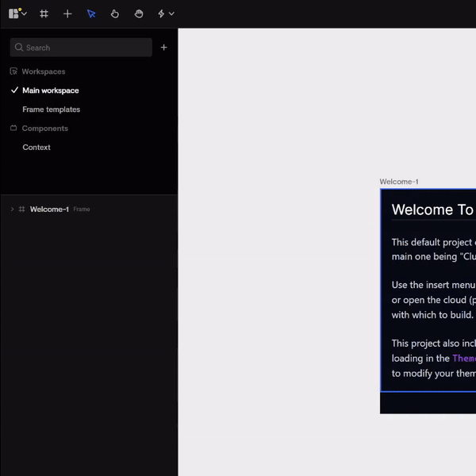Open Frame templates workspace
Screen dimensions: 476x476
tap(52, 109)
